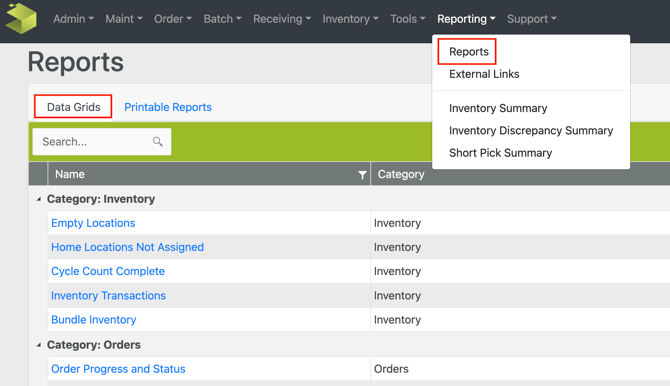Select Reports in the Reporting menu
Viewport: 670px width, 386px height.
click(469, 52)
